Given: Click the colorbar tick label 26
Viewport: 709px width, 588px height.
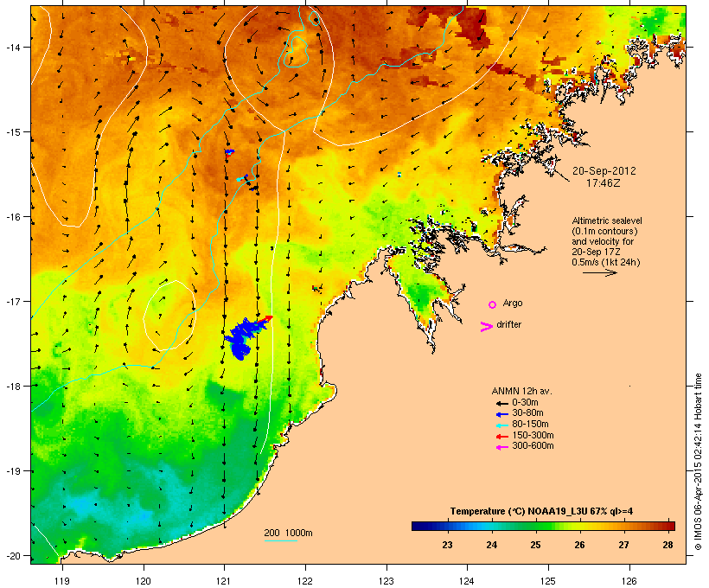Looking at the screenshot, I should (579, 545).
